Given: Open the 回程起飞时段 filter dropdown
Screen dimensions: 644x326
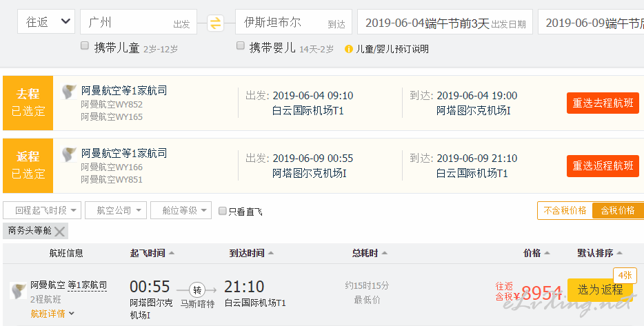Looking at the screenshot, I should coord(42,210).
